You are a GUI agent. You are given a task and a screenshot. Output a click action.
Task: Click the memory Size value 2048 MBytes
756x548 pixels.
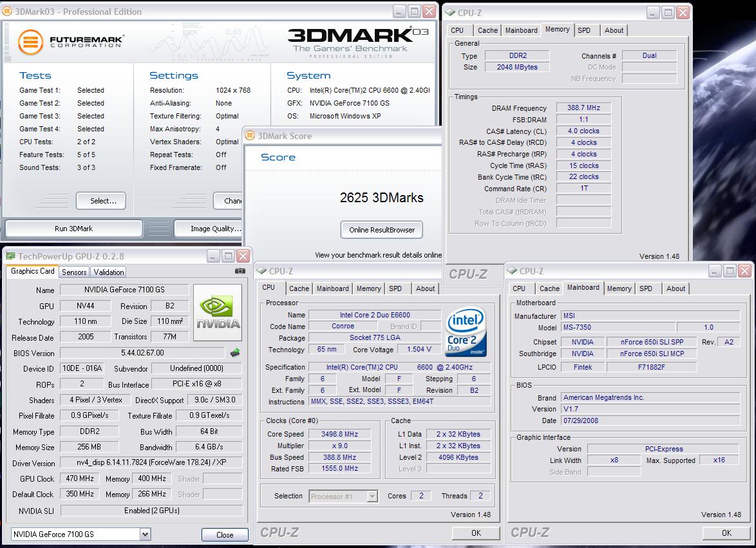(x=517, y=67)
